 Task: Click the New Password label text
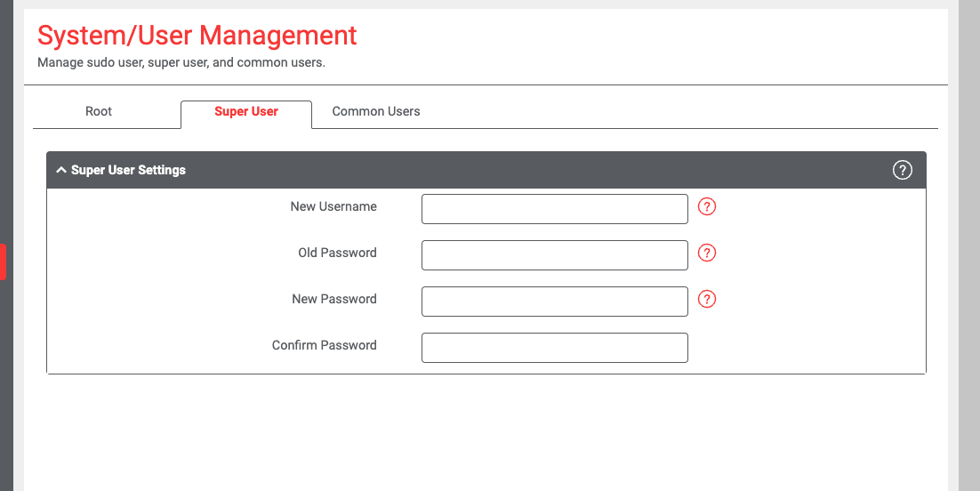(333, 300)
